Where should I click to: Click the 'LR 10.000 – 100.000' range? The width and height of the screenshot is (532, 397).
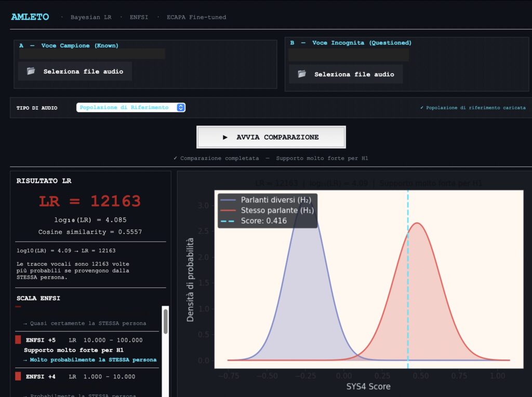pos(106,340)
